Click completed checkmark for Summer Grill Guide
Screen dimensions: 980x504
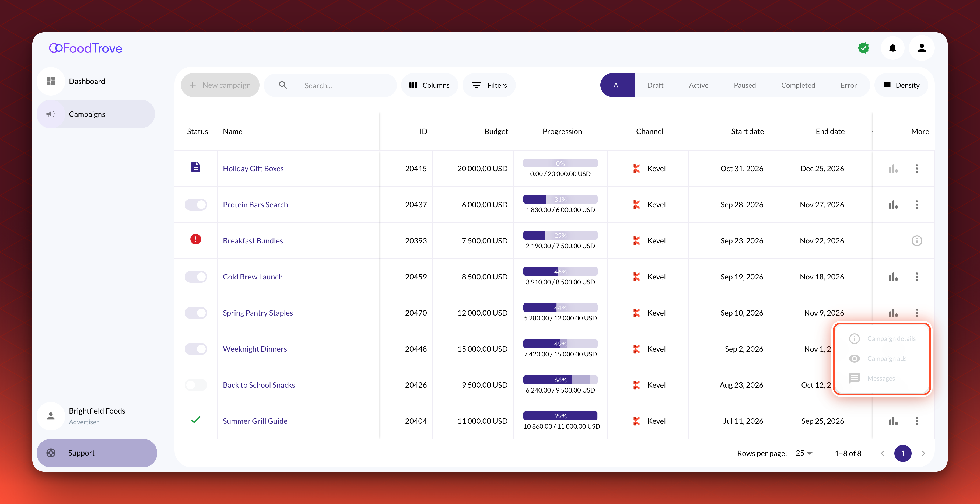pos(195,420)
